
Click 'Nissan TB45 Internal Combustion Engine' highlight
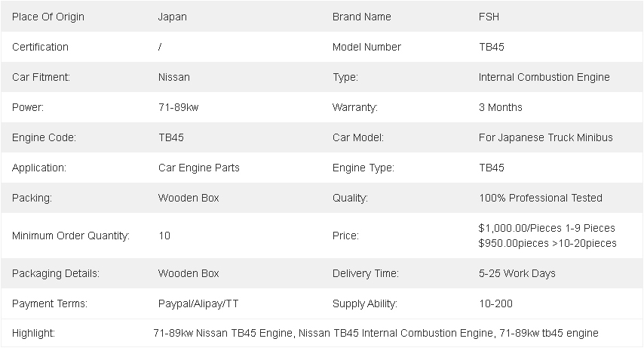[x=396, y=333]
